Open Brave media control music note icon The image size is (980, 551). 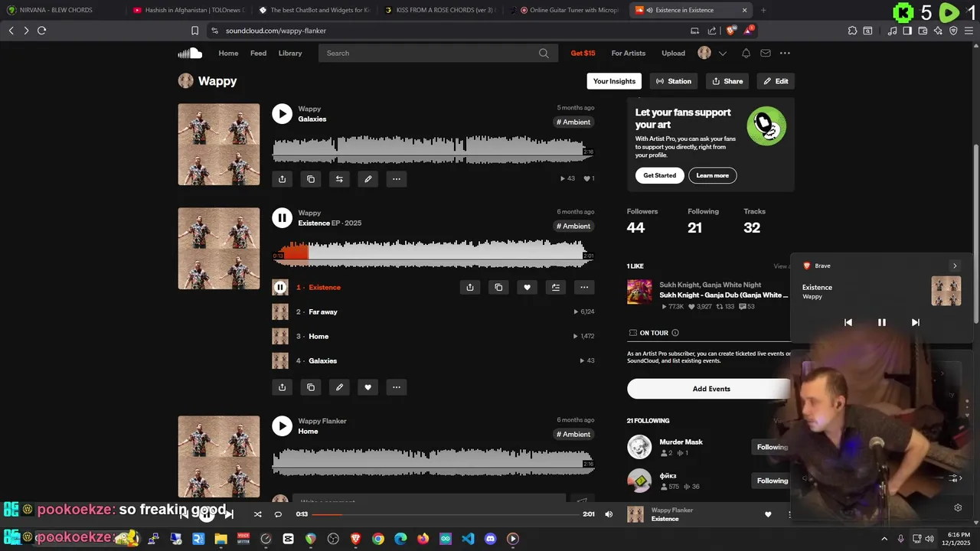point(892,31)
